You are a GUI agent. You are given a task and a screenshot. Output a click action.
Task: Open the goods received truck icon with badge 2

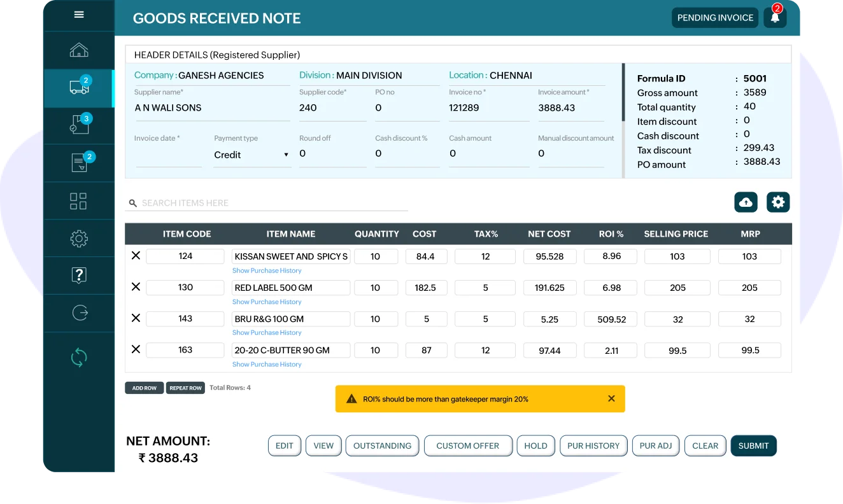tap(79, 88)
